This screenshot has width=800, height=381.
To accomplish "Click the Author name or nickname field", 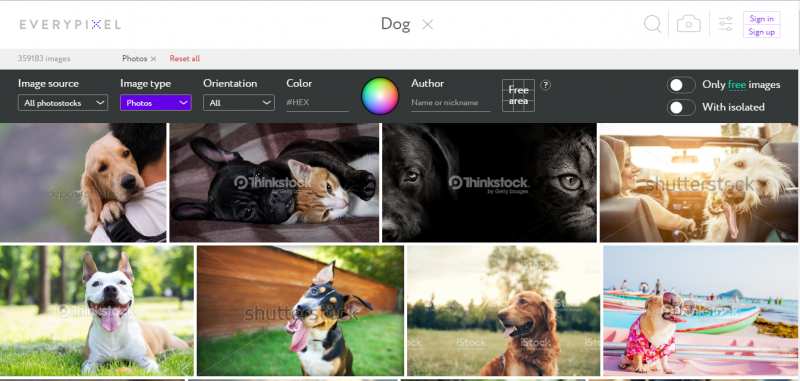I will [451, 103].
